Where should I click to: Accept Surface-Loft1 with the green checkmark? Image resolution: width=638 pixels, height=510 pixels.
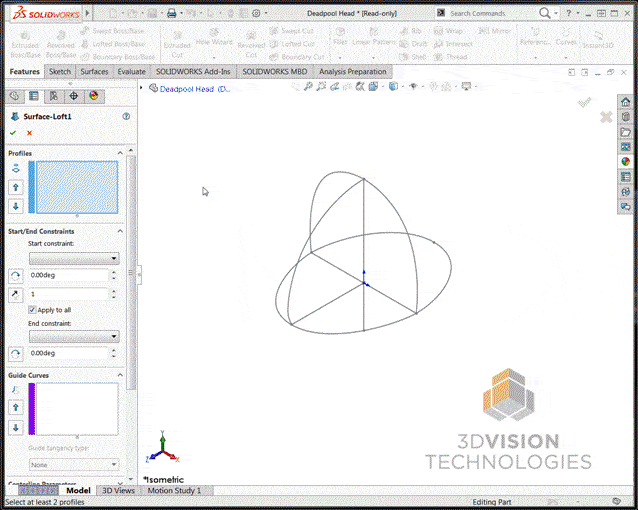point(13,133)
